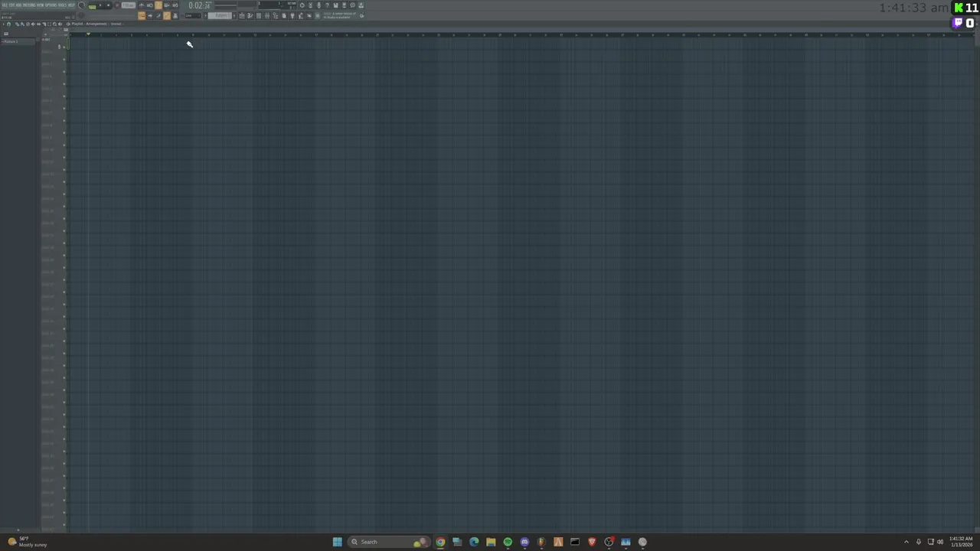This screenshot has height=551, width=980.
Task: Click the taskbar Search box
Action: (x=388, y=542)
